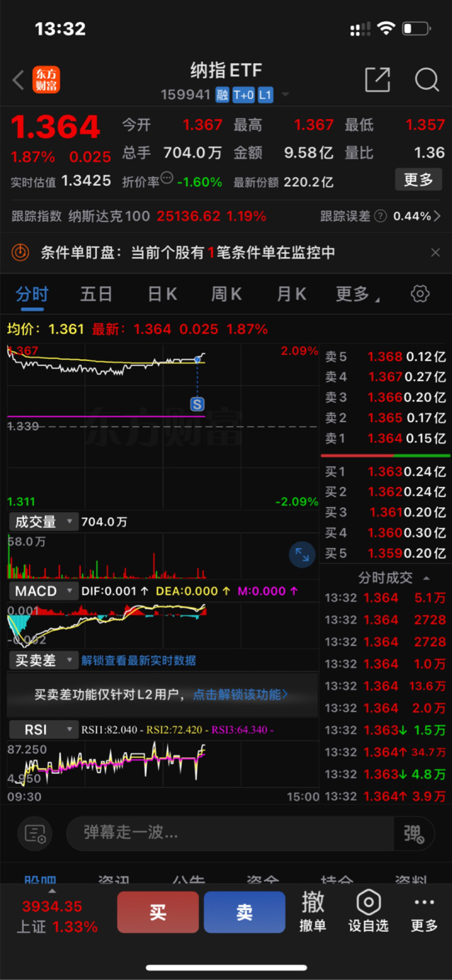Select the 卖3 1.366 order row
The height and width of the screenshot is (980, 452).
pyautogui.click(x=385, y=398)
